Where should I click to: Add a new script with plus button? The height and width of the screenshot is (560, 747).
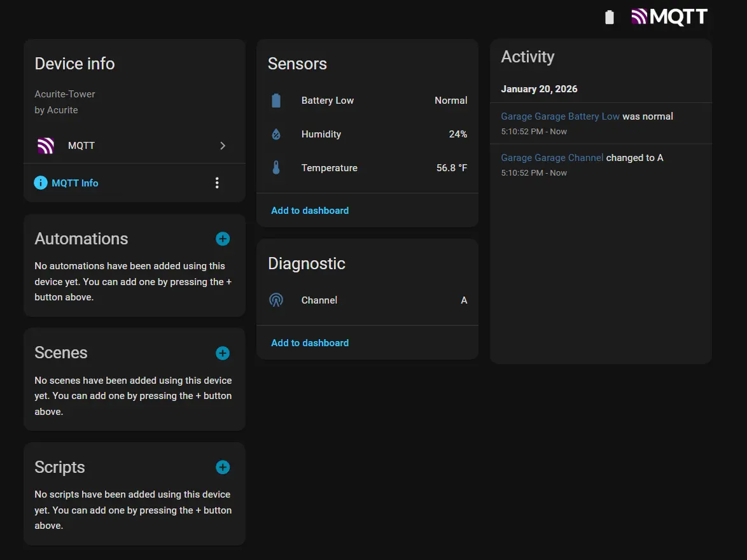click(x=223, y=468)
